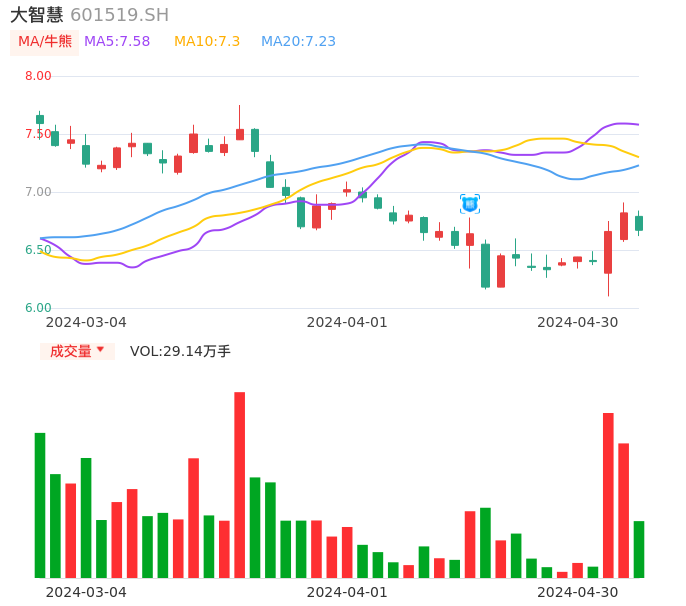
Task: Click the 2024-04-30 date under the volume chart
Action: click(x=578, y=592)
